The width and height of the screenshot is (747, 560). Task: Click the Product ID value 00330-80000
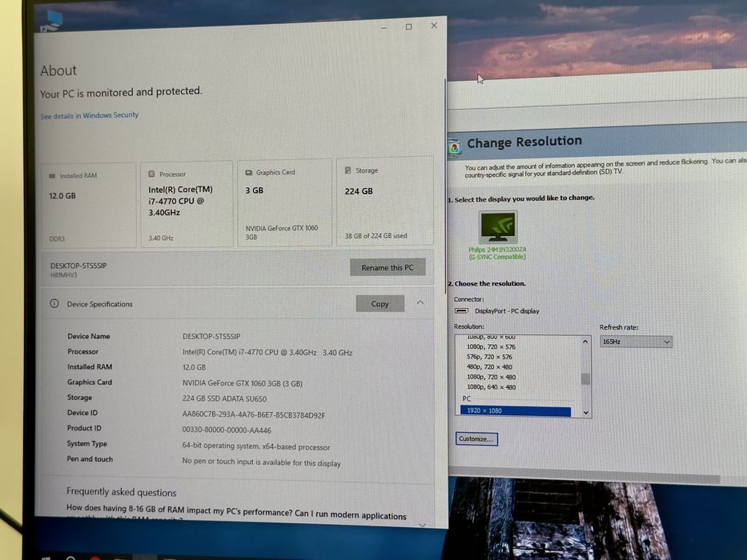click(x=227, y=430)
